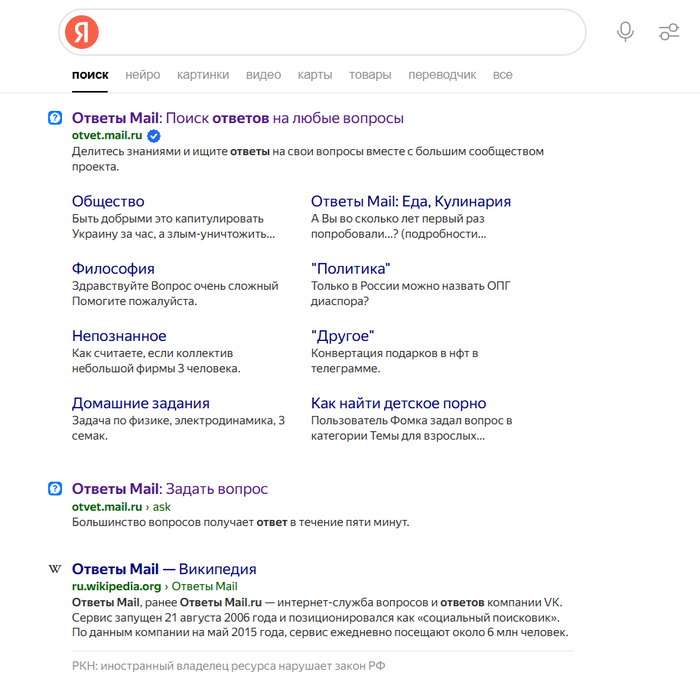Open 'Ответы Mail: Задать вопрос' result
The width and height of the screenshot is (700, 682).
point(169,489)
